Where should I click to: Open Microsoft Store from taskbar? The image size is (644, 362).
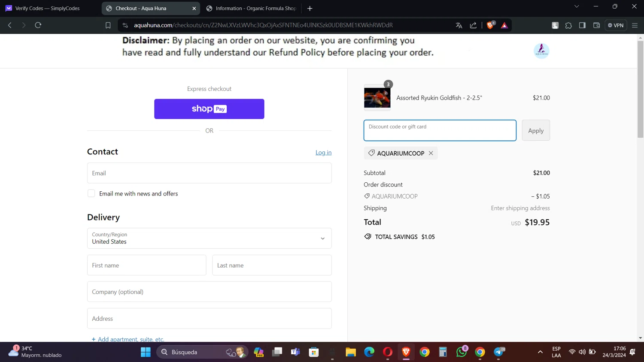314,352
